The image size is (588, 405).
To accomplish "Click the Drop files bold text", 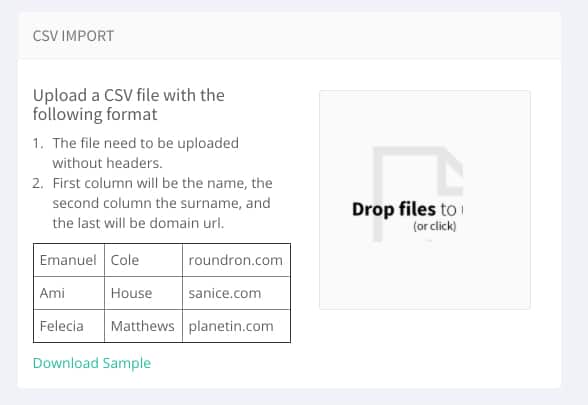I will (x=394, y=209).
